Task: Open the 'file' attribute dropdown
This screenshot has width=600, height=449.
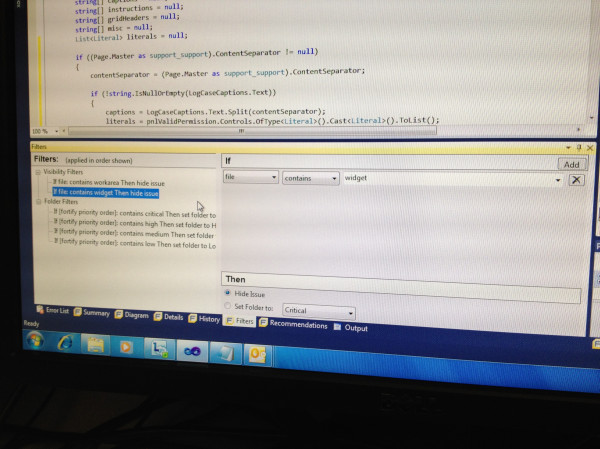Action: [251, 177]
